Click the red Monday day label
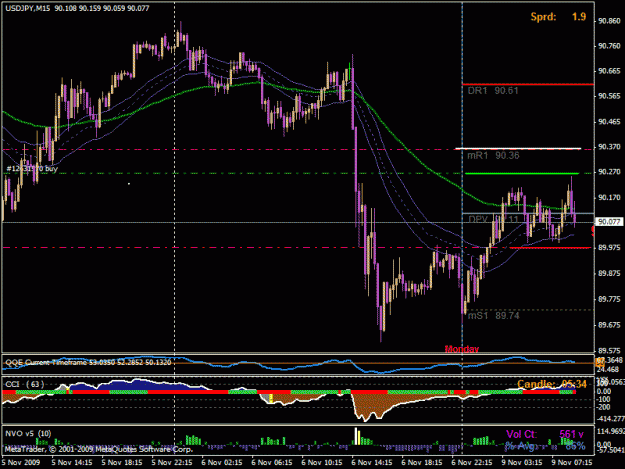This screenshot has width=625, height=469. coord(462,349)
